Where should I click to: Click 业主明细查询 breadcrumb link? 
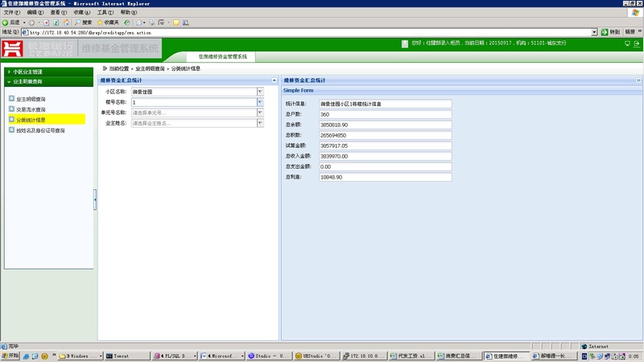click(x=150, y=68)
